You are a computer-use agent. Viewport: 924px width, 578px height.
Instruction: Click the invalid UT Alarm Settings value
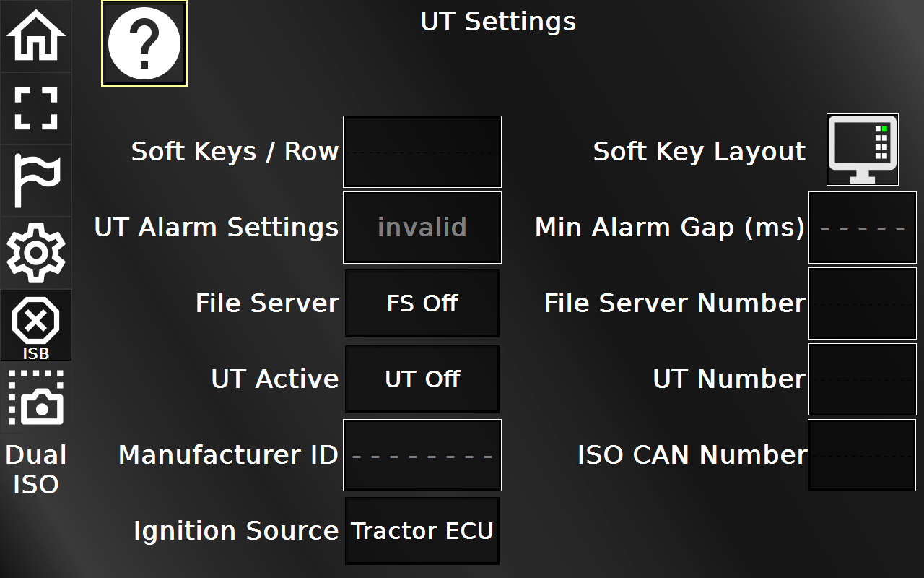click(x=422, y=227)
